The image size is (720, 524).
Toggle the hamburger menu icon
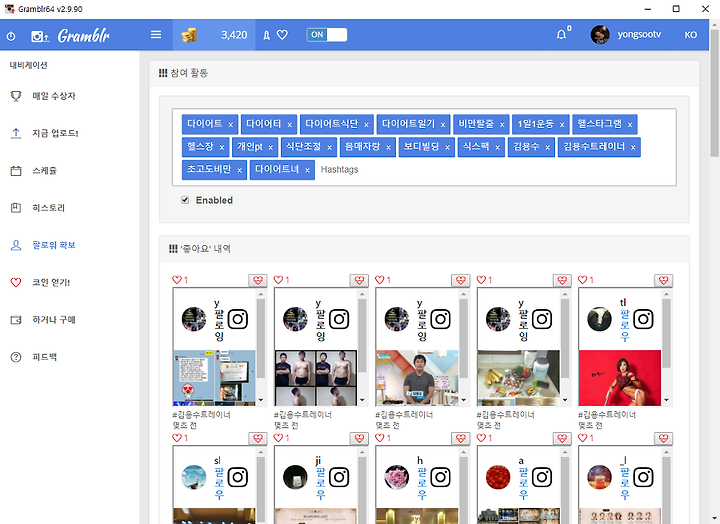coord(156,35)
